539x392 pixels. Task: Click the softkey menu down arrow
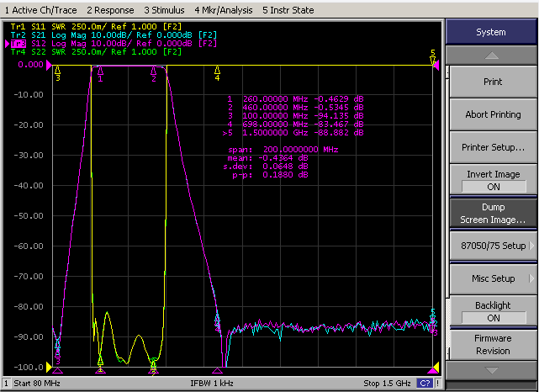pyautogui.click(x=492, y=370)
